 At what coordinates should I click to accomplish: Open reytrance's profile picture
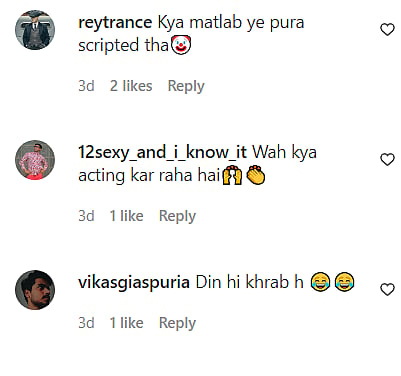[x=35, y=30]
